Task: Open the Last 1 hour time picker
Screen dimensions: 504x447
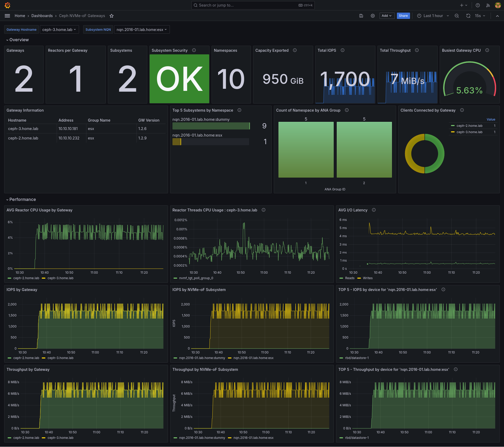Action: click(x=433, y=16)
